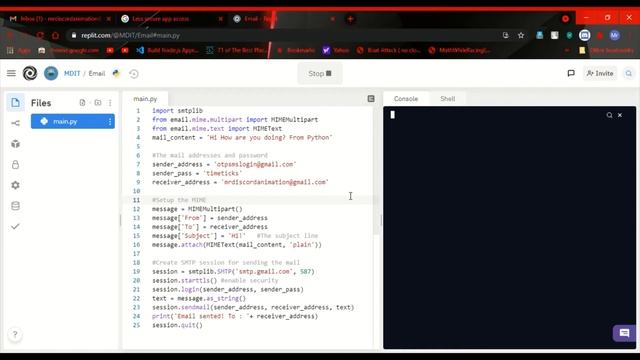
Task: Switch to the Console tab
Action: (406, 99)
